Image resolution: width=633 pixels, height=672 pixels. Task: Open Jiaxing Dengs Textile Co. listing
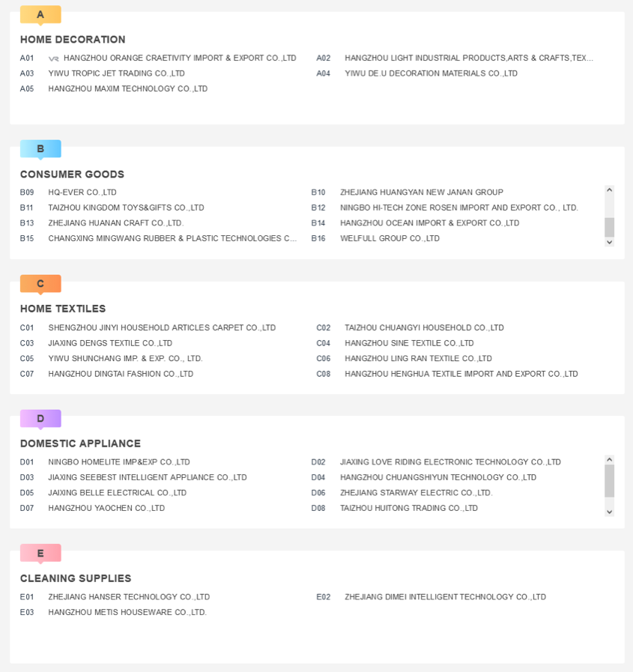click(110, 343)
